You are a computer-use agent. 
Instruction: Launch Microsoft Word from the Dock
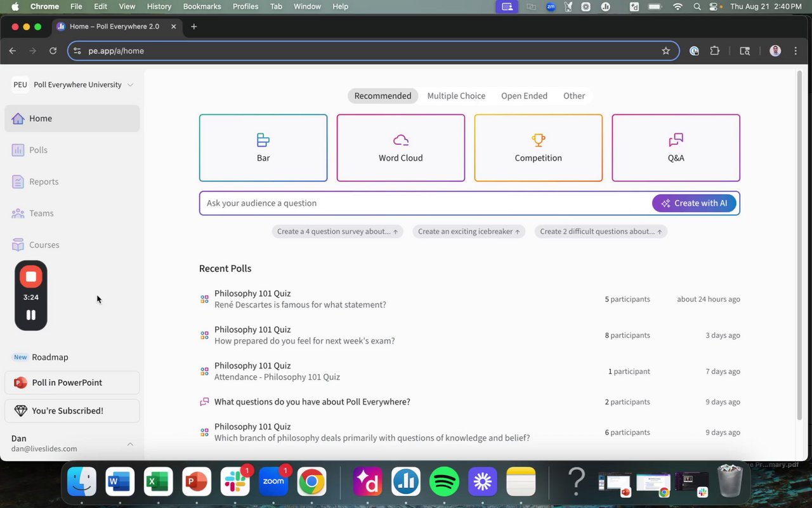click(x=119, y=482)
